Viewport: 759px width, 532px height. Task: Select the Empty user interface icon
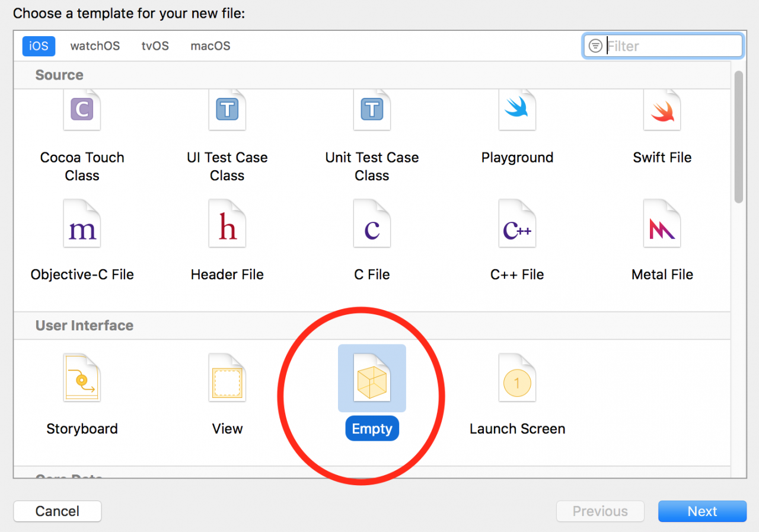click(x=372, y=377)
